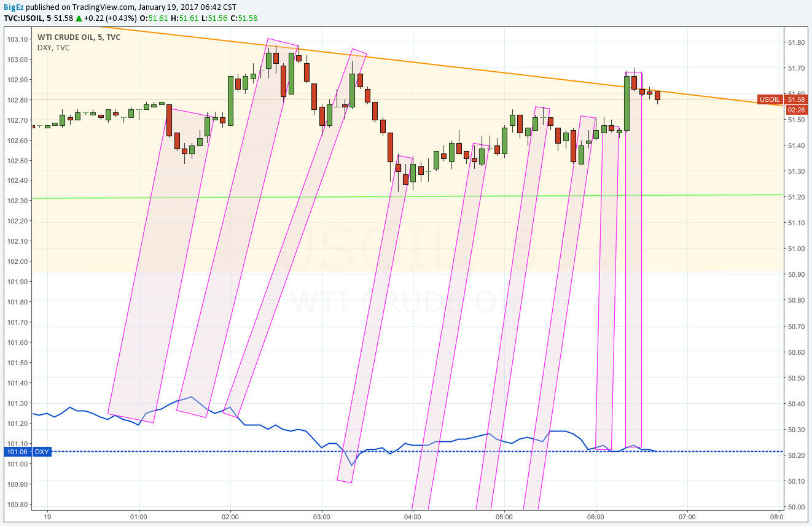Click the 07:00 time axis label

(x=687, y=517)
